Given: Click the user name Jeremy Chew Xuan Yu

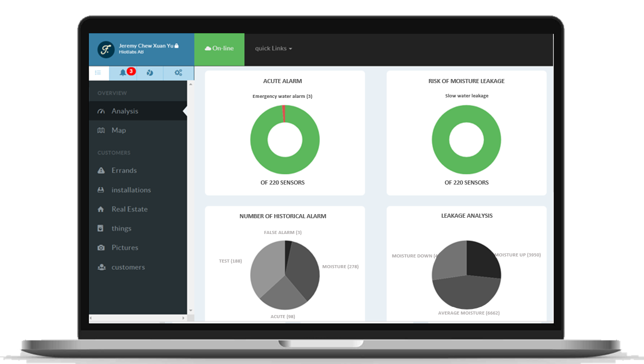Looking at the screenshot, I should click(146, 46).
